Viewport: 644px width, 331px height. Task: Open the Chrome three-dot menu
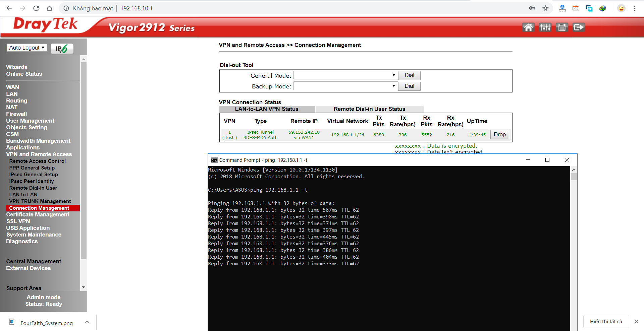pos(635,8)
